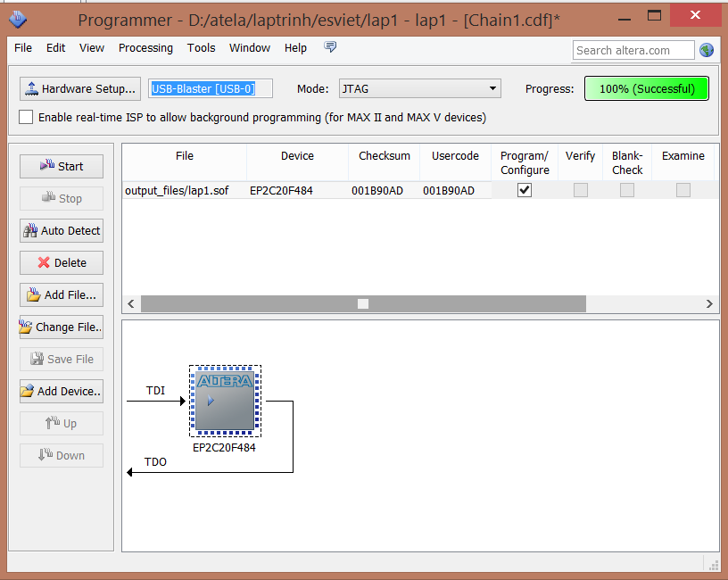Open the Add File dialog
This screenshot has height=580, width=728.
tap(62, 294)
